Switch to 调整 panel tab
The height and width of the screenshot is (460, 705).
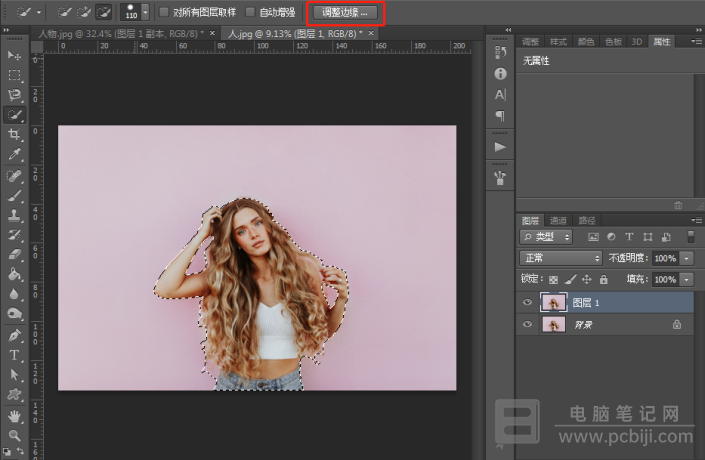pyautogui.click(x=531, y=42)
